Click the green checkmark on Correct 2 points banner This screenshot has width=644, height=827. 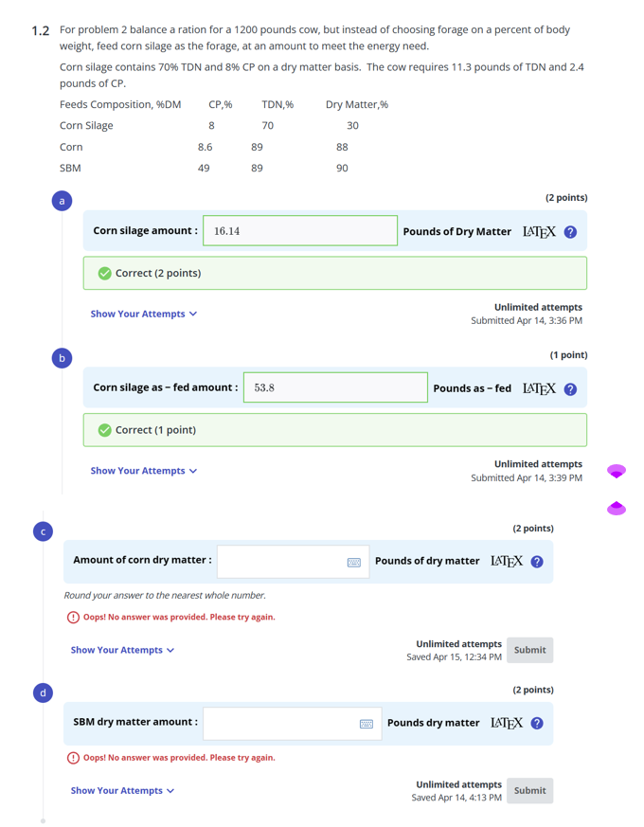click(104, 272)
